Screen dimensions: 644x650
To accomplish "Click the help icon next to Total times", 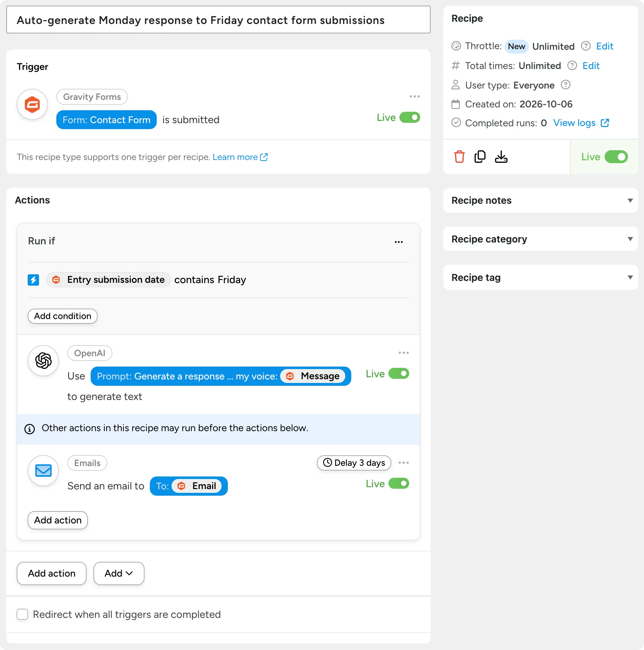I will [572, 66].
